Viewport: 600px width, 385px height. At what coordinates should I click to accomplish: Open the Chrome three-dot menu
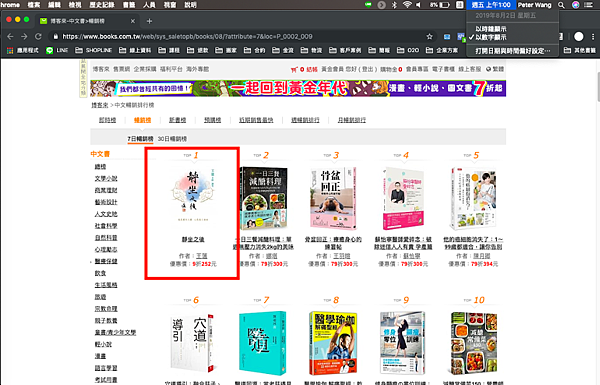point(593,36)
